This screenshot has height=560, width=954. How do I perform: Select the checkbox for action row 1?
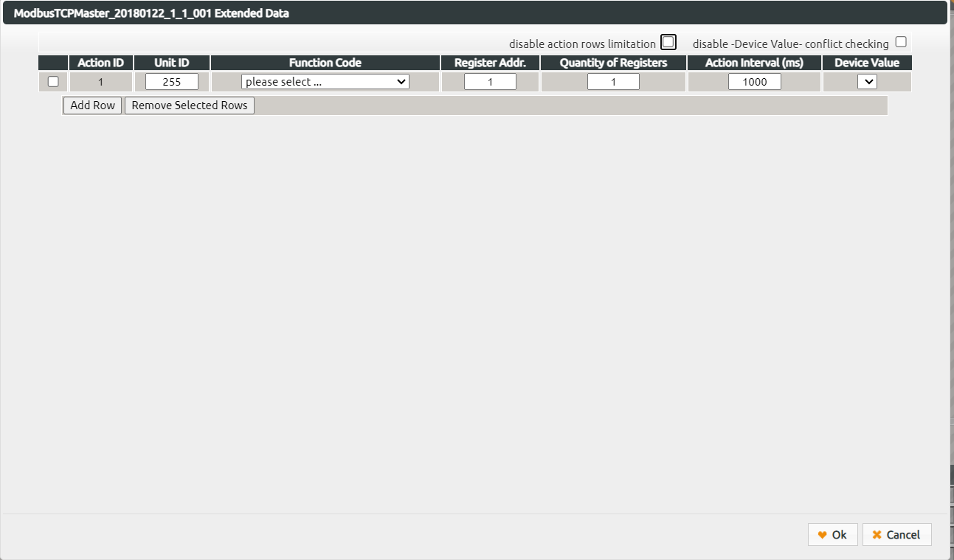click(x=52, y=81)
